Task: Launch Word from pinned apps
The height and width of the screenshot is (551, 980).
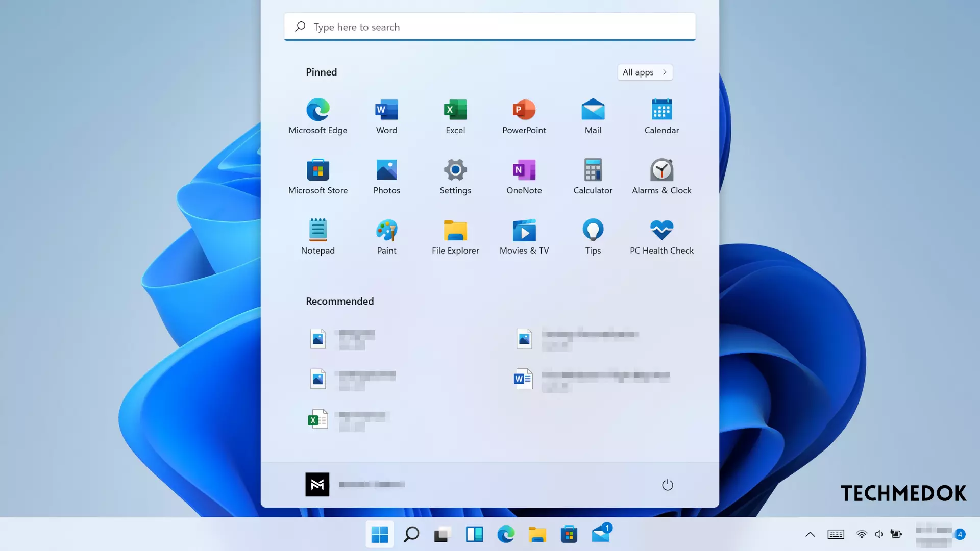Action: [x=386, y=116]
